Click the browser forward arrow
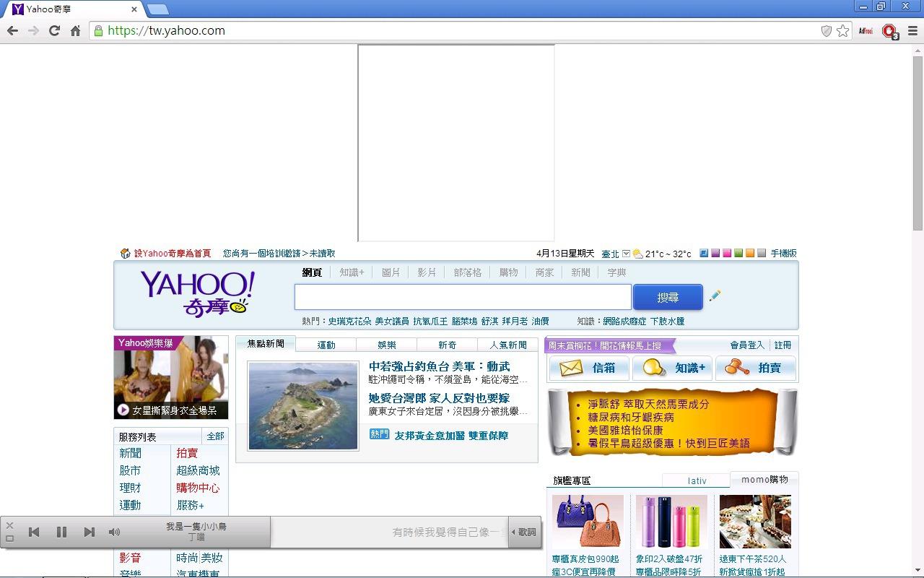Image resolution: width=924 pixels, height=578 pixels. (x=33, y=30)
